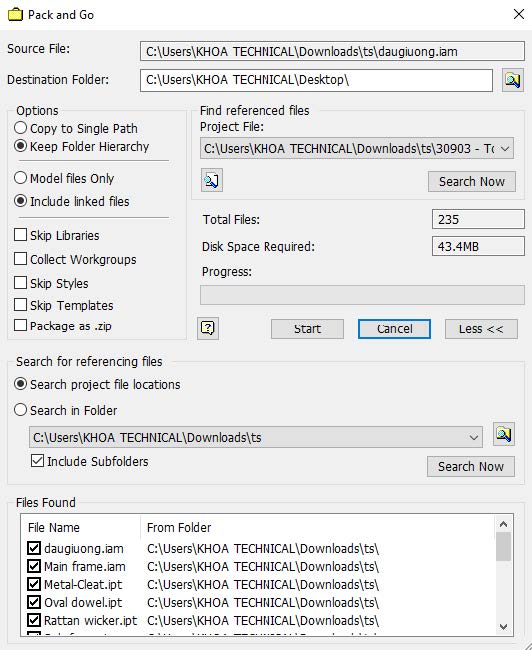Cancel the Pack and Go dialog
The height and width of the screenshot is (650, 532).
click(394, 329)
